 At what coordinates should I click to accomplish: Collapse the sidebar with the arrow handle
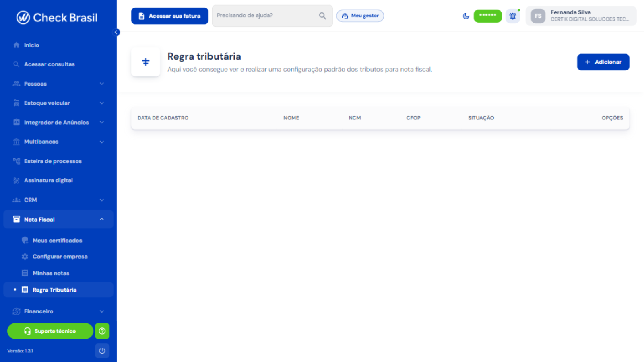click(x=116, y=32)
